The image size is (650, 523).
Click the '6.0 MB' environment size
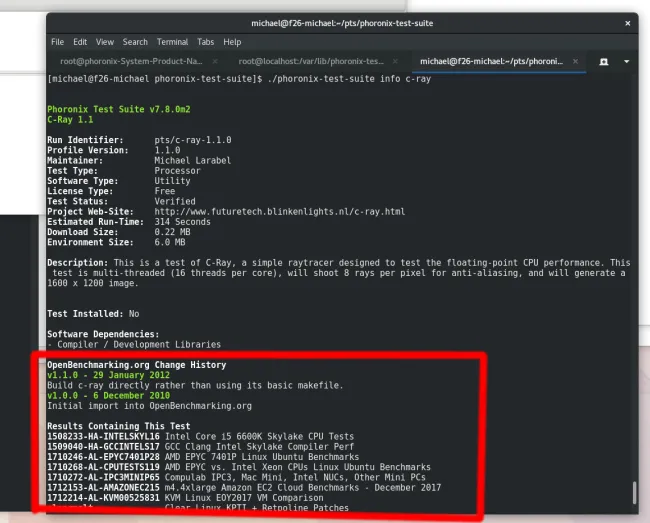(170, 242)
